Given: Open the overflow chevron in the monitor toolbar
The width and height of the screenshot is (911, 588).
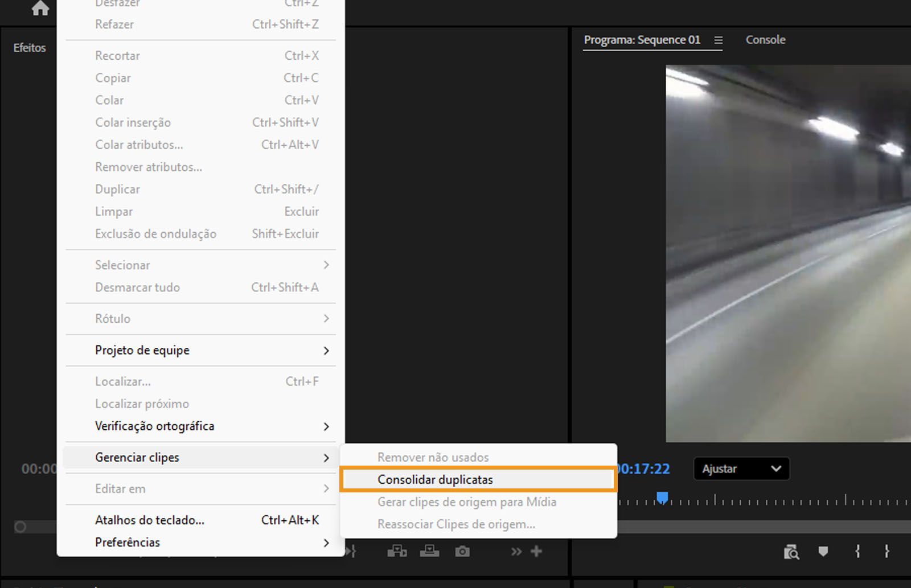Looking at the screenshot, I should [x=516, y=551].
